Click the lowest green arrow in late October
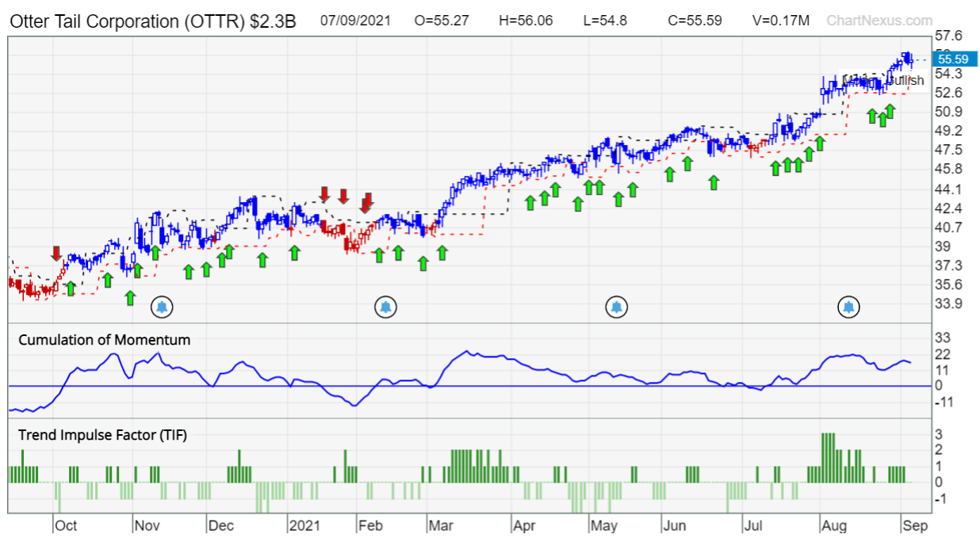This screenshot has height=538, width=980. coord(130,298)
